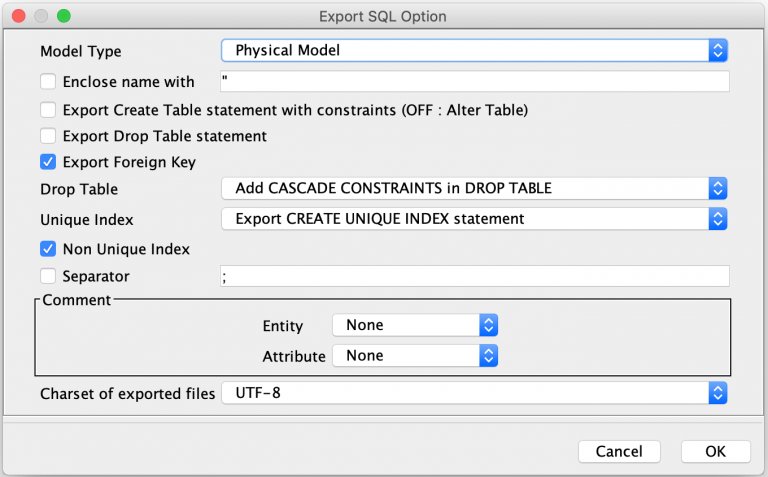Click the Export SQL Option title bar

383,16
